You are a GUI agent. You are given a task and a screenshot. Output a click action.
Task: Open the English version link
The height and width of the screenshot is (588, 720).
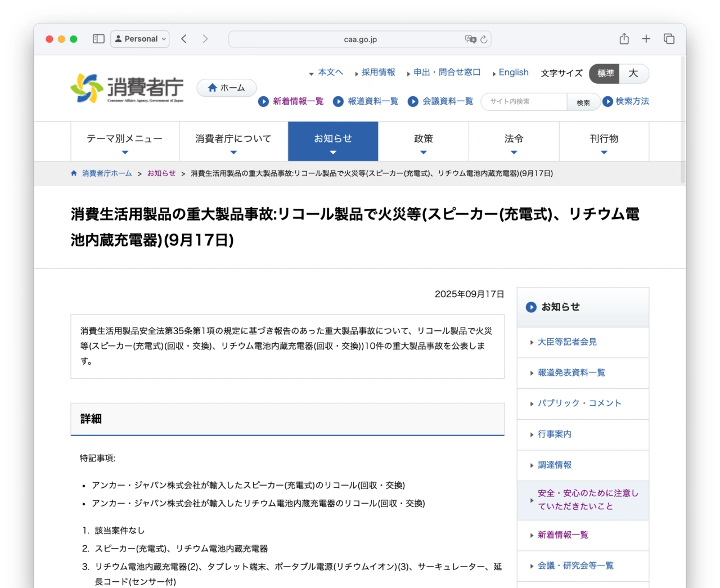point(512,73)
